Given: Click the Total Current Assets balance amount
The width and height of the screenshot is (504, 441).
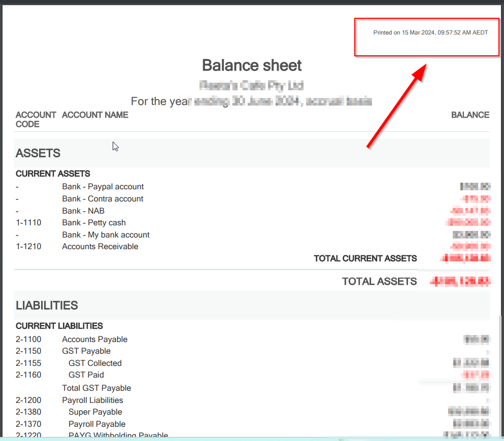Looking at the screenshot, I should [466, 258].
